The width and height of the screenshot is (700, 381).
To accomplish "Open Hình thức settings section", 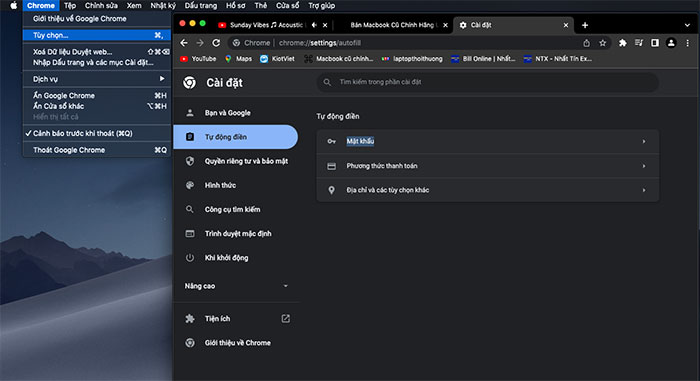I will (236, 185).
